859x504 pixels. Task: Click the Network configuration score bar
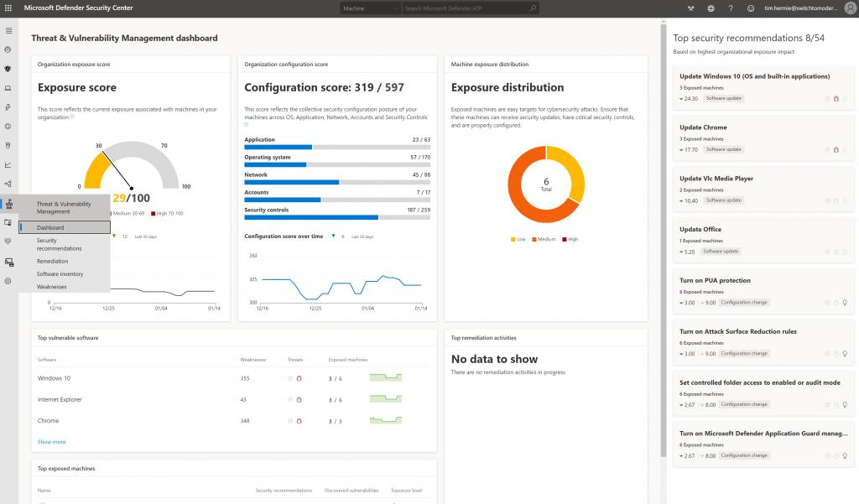[x=337, y=183]
